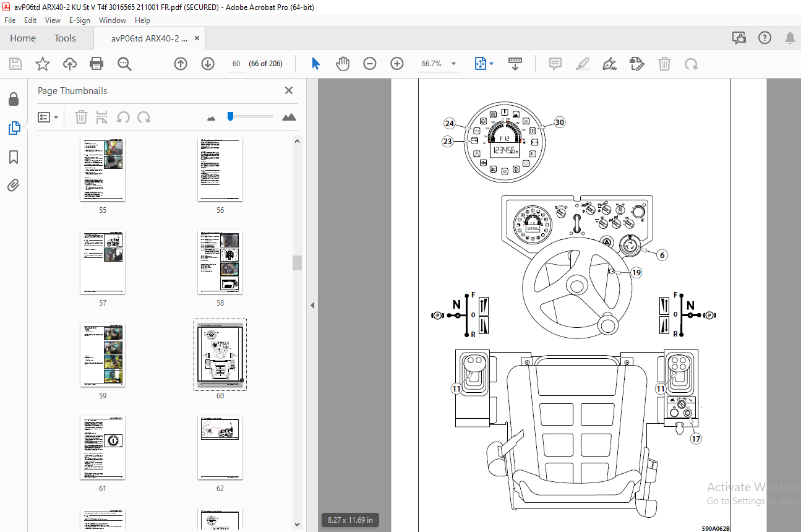The height and width of the screenshot is (532, 801).
Task: Open the Help menu
Action: point(142,20)
